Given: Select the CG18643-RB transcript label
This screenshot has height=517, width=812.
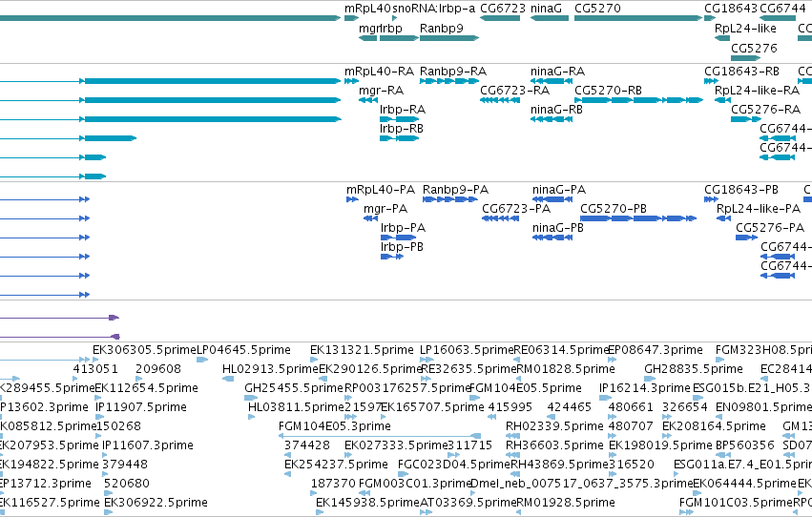Looking at the screenshot, I should 741,71.
